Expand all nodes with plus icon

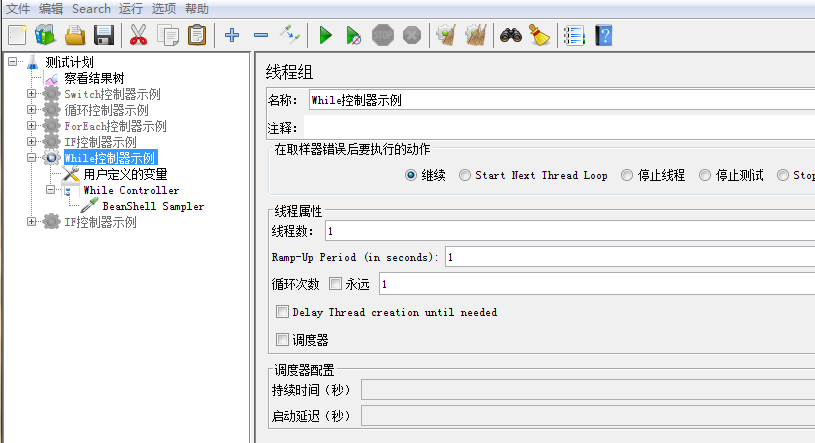coord(232,35)
